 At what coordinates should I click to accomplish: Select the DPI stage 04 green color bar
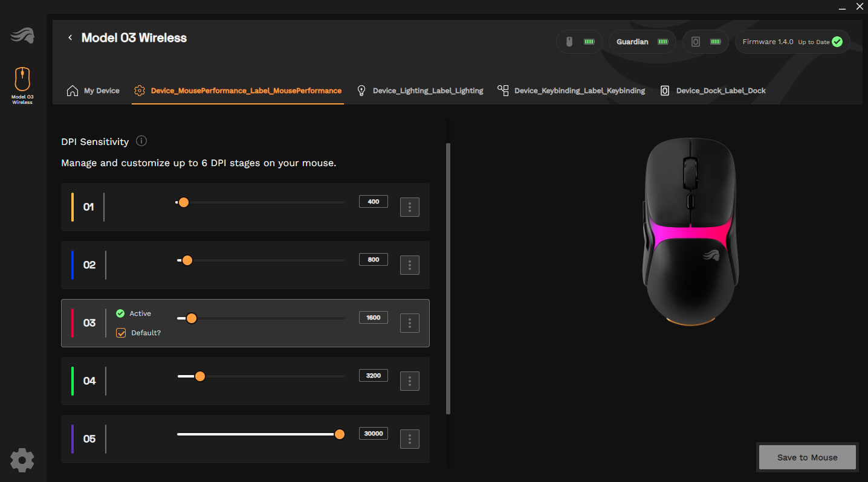[73, 381]
